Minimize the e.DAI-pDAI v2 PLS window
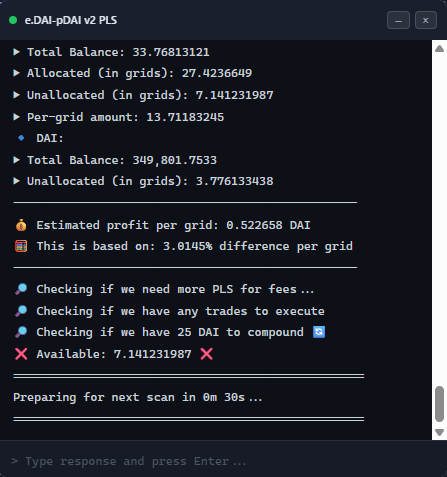The height and width of the screenshot is (477, 447). coord(398,20)
